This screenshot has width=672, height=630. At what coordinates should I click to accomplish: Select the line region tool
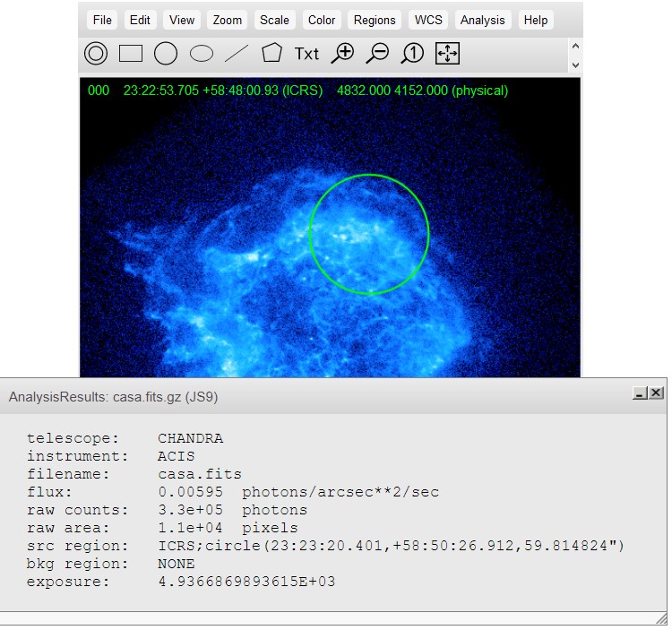237,54
